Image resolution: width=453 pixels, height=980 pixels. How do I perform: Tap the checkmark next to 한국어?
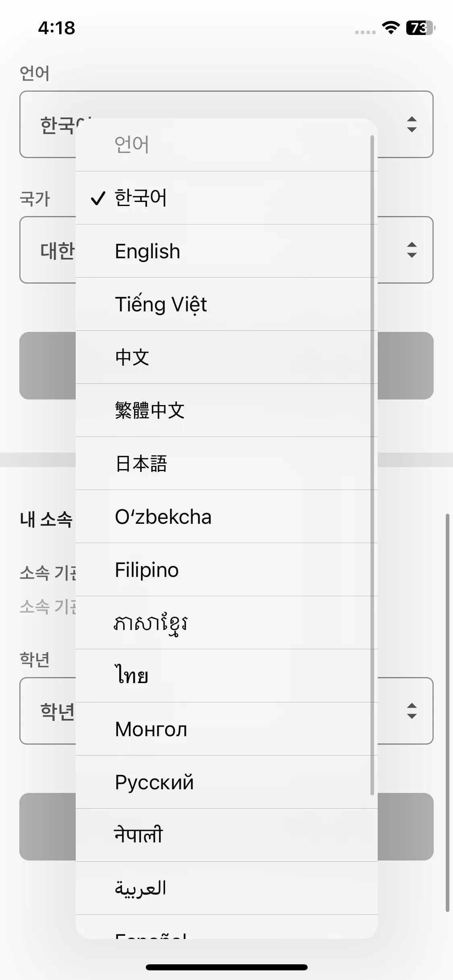(98, 198)
